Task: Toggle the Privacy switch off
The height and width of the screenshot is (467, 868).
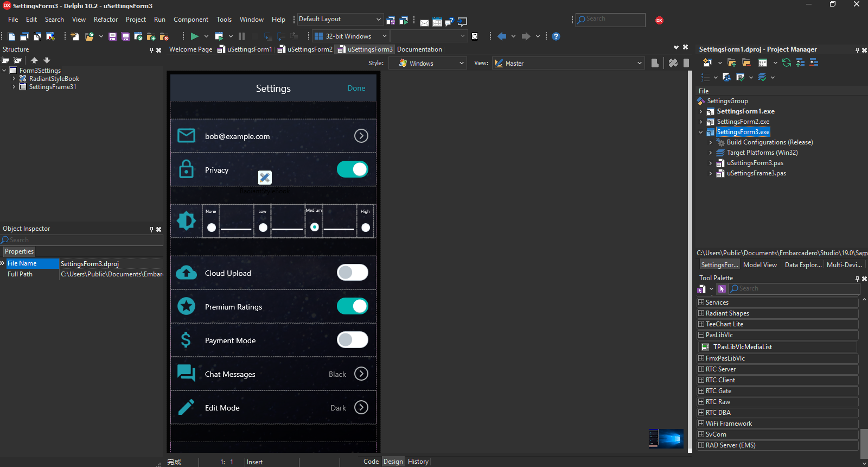Action: (353, 169)
